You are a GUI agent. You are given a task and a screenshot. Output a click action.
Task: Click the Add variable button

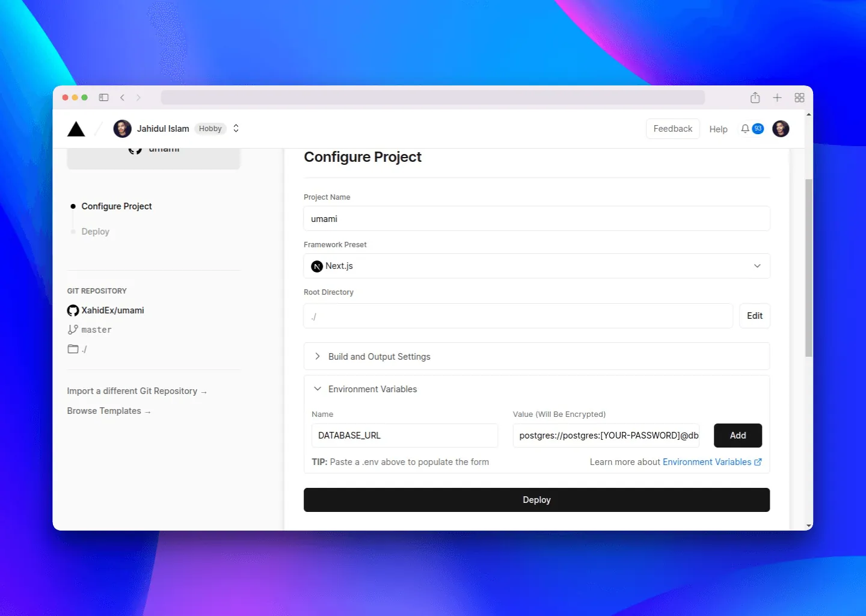pos(738,436)
